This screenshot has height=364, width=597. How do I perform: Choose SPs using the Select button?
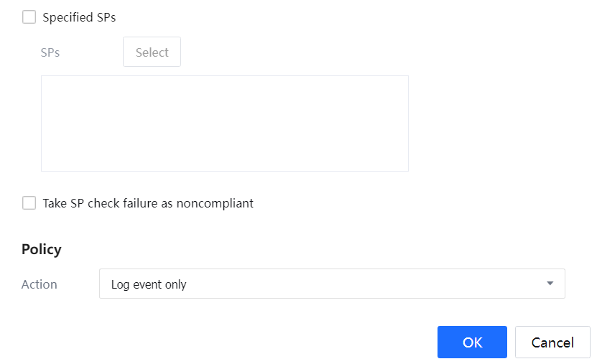pyautogui.click(x=152, y=52)
